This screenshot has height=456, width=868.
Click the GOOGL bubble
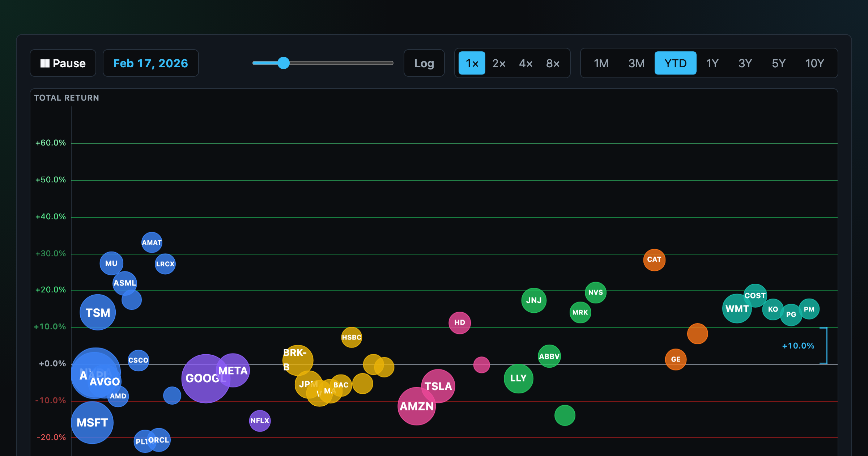[x=206, y=379]
